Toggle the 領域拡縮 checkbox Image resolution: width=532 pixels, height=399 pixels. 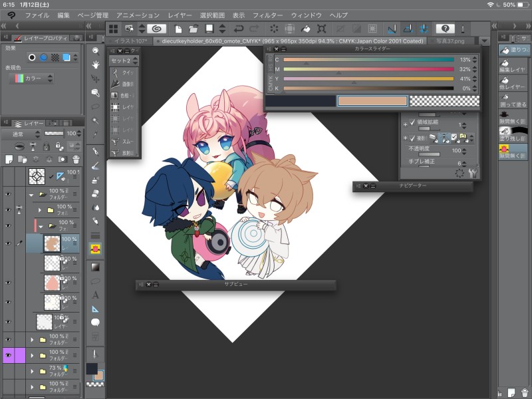(x=412, y=122)
